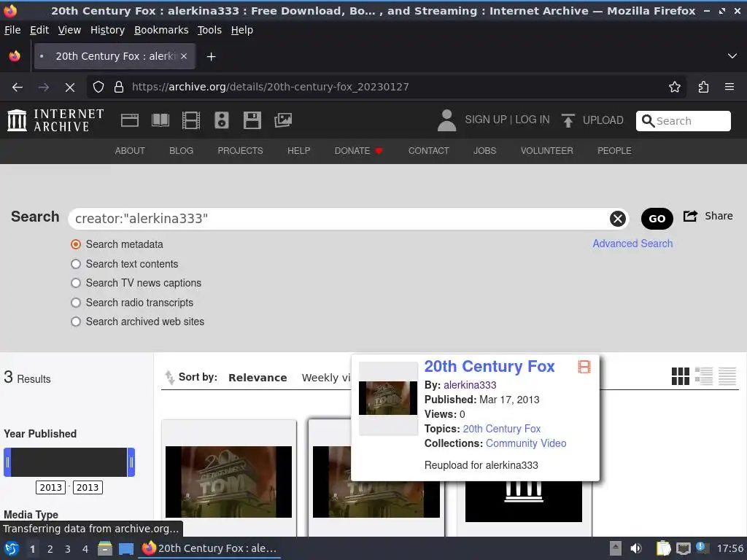Click the start year 2013 box
This screenshot has width=747, height=560.
coord(50,487)
